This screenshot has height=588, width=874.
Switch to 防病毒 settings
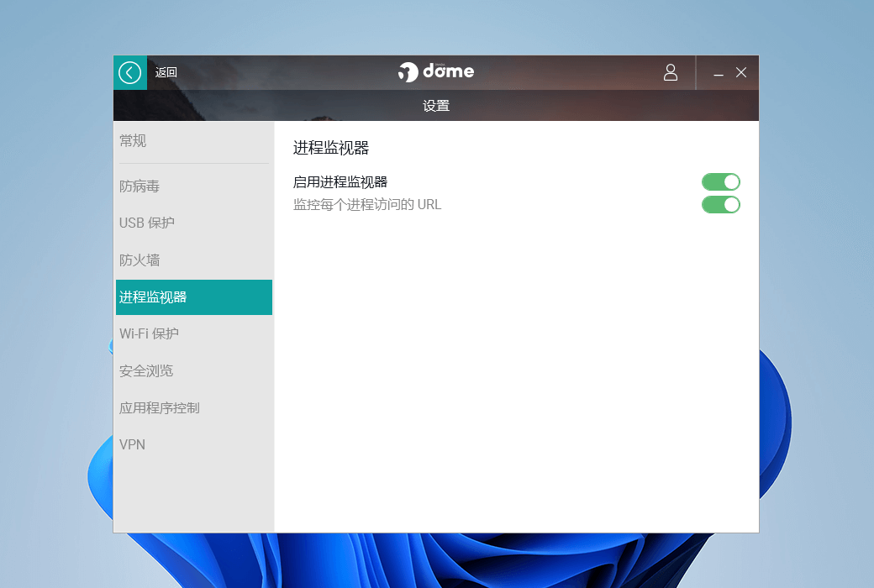point(140,186)
